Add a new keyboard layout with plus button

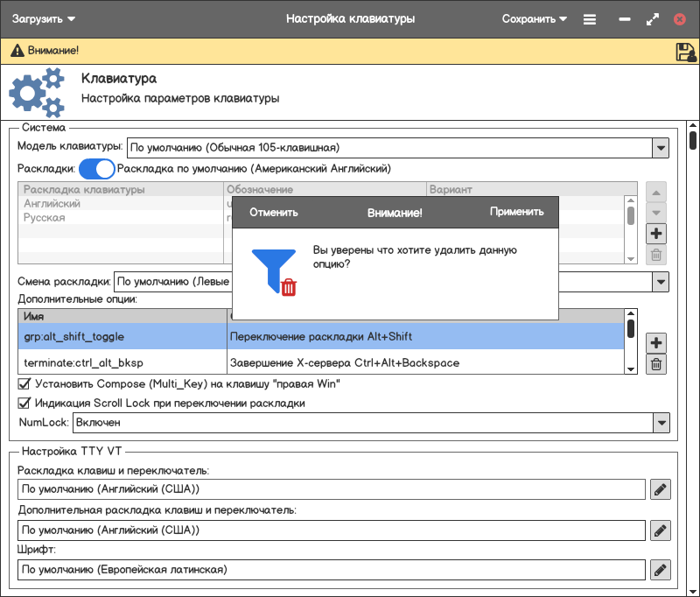pos(656,234)
